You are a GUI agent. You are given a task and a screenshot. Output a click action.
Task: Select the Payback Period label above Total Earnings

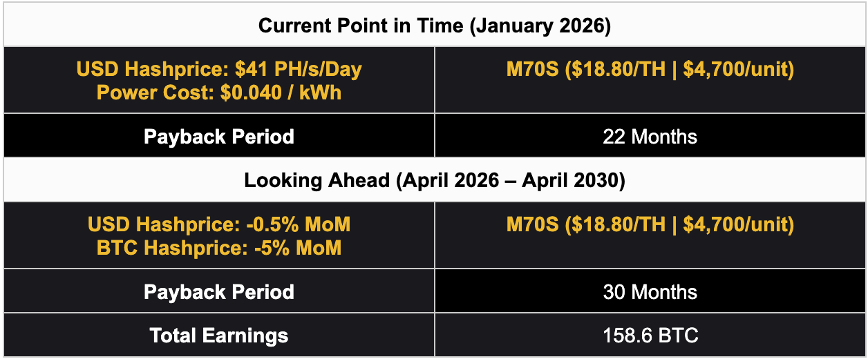coord(219,291)
